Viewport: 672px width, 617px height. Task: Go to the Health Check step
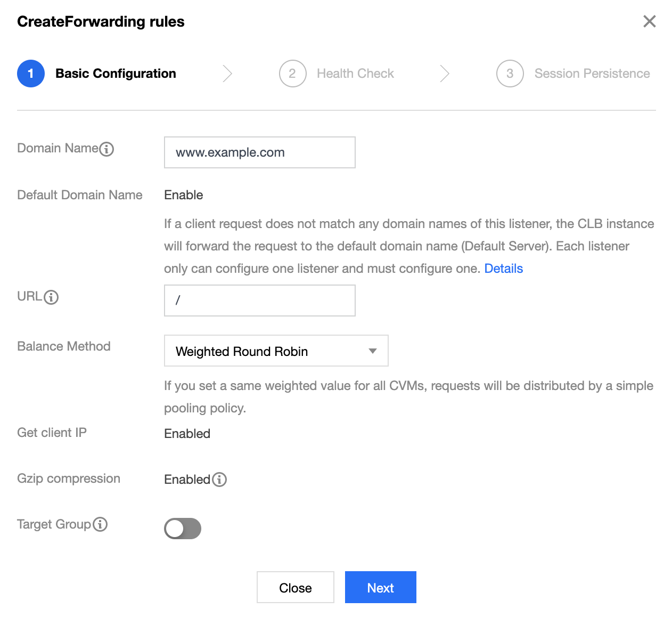point(355,74)
